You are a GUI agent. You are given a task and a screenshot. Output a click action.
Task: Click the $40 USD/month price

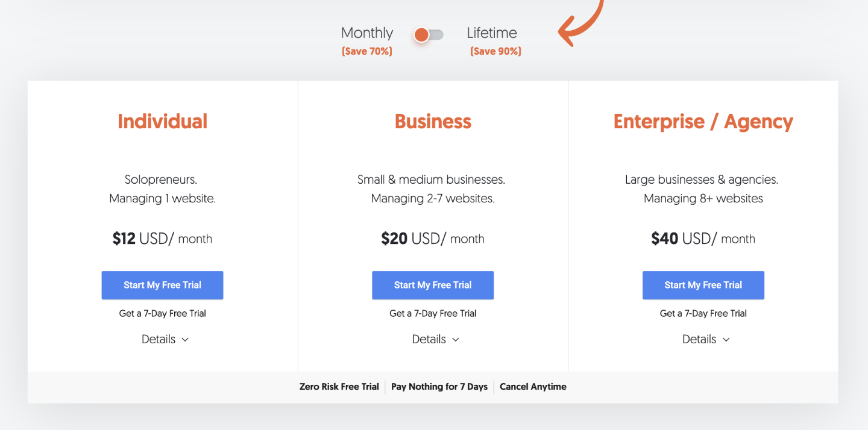click(x=703, y=239)
